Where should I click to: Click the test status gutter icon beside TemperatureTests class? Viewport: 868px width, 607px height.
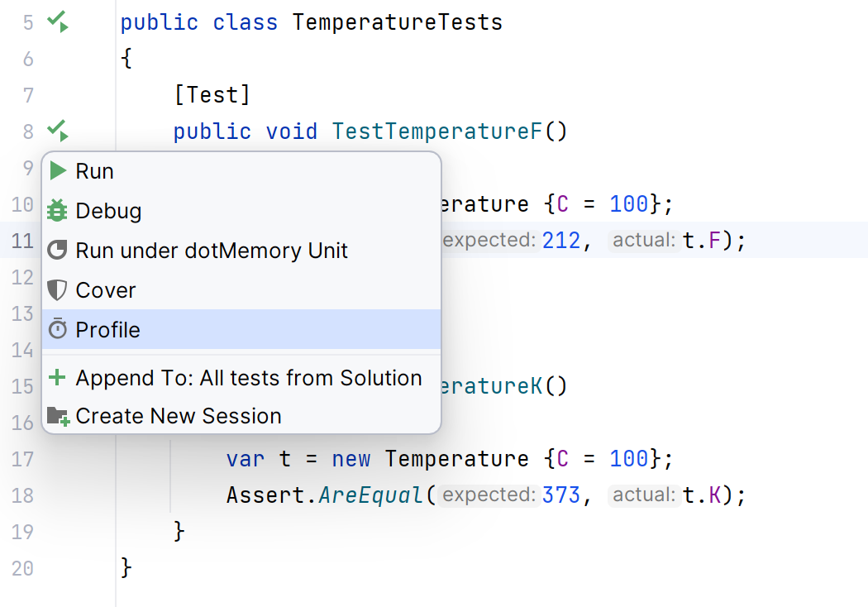coord(56,22)
